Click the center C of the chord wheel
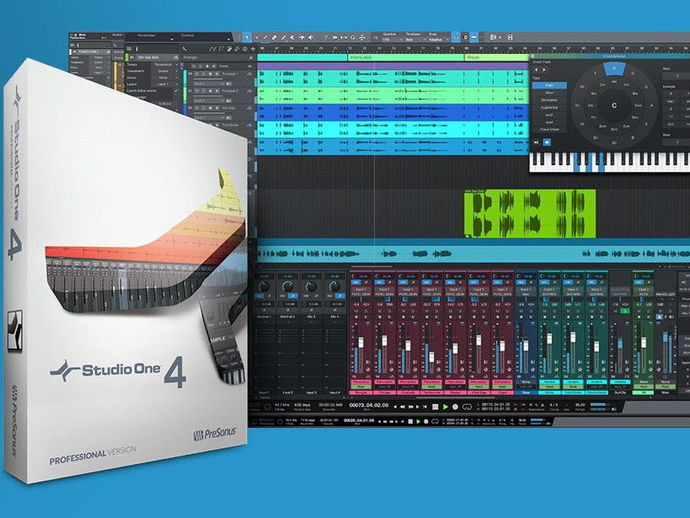 click(x=614, y=106)
